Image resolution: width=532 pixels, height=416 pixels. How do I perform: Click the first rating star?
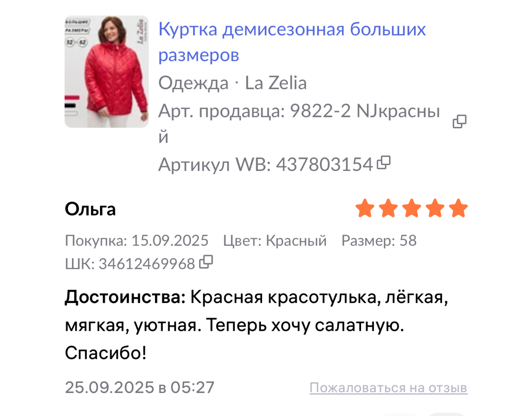pyautogui.click(x=365, y=208)
